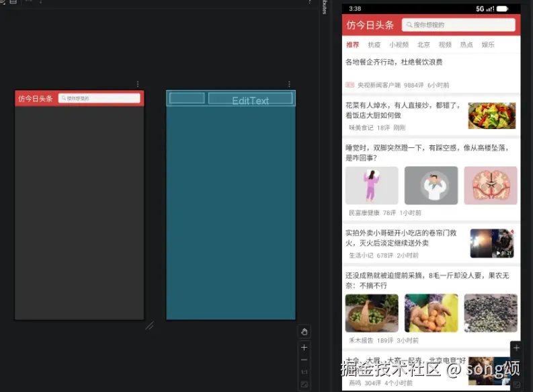This screenshot has width=533, height=392.
Task: Zoom in on the emulator display
Action: click(516, 348)
